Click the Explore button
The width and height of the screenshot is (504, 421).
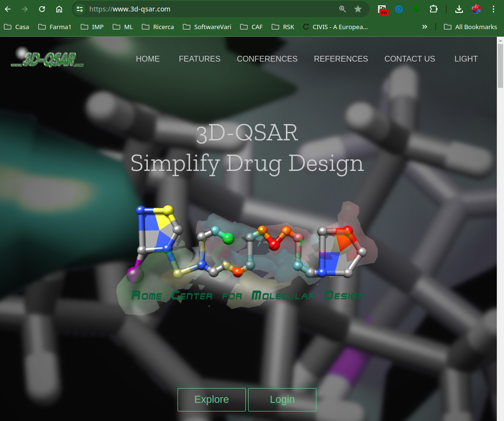click(211, 400)
